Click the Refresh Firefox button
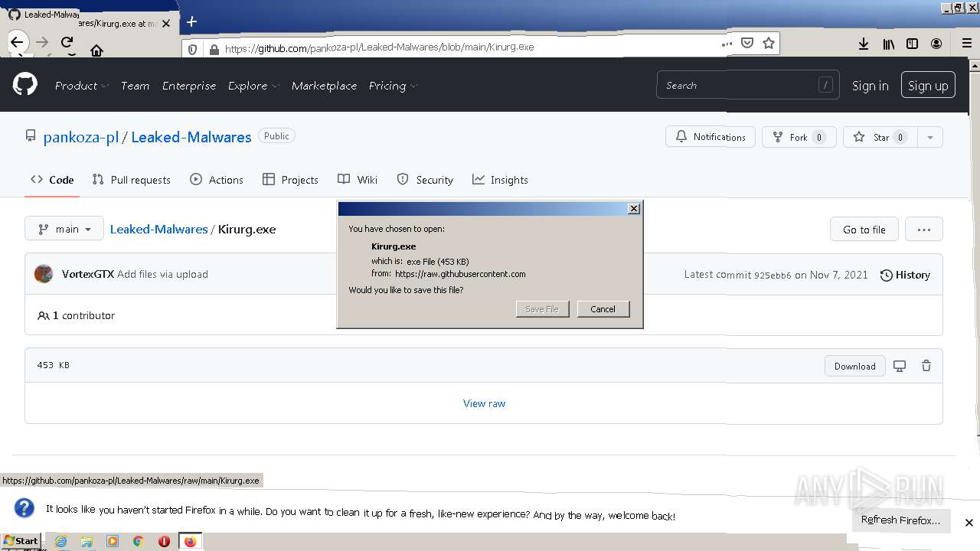The image size is (980, 551). [x=900, y=520]
